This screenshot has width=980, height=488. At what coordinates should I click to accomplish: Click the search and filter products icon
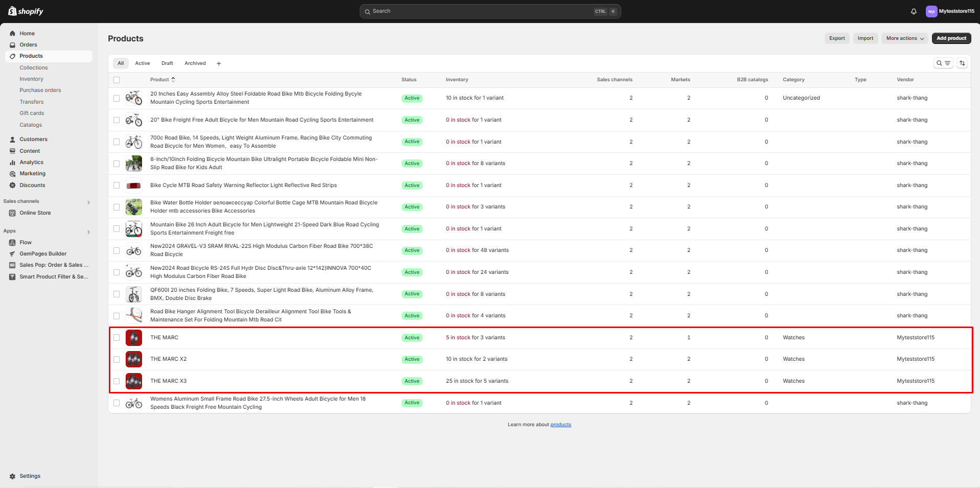click(x=943, y=63)
